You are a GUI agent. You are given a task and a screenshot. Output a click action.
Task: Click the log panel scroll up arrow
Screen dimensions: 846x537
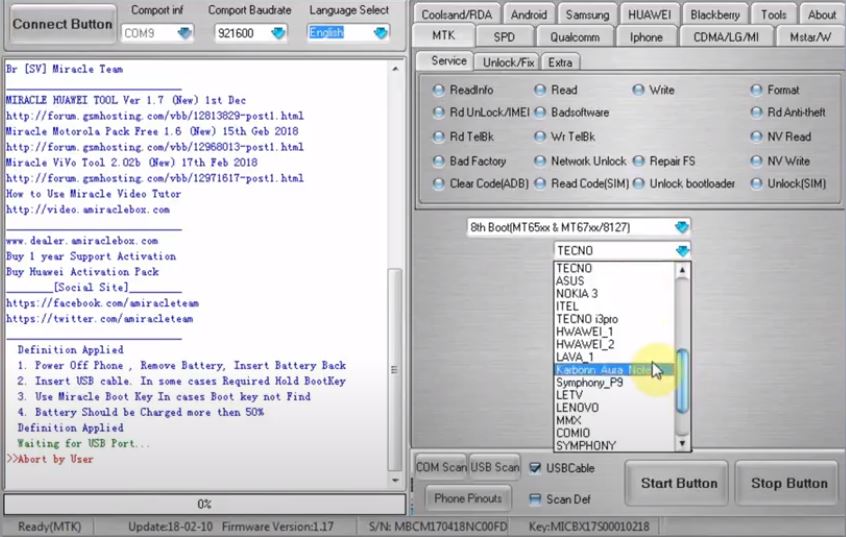click(395, 70)
